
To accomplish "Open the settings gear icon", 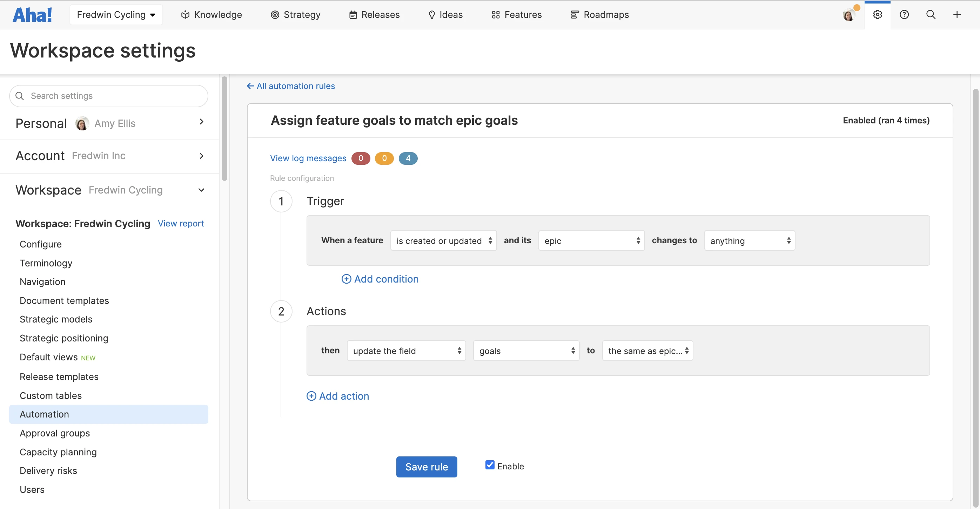I will [877, 14].
